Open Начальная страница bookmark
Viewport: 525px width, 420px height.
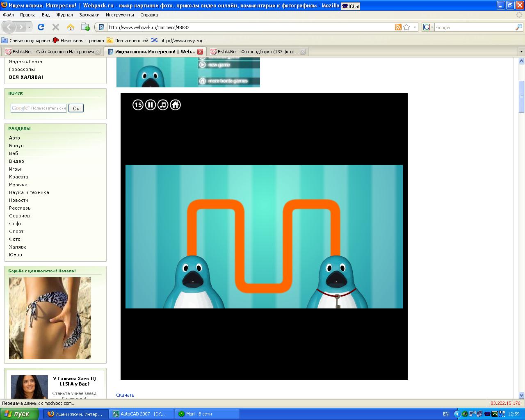pyautogui.click(x=78, y=40)
